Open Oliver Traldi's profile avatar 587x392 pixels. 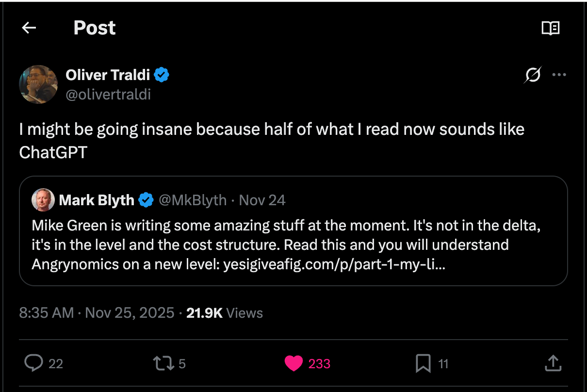coord(38,84)
